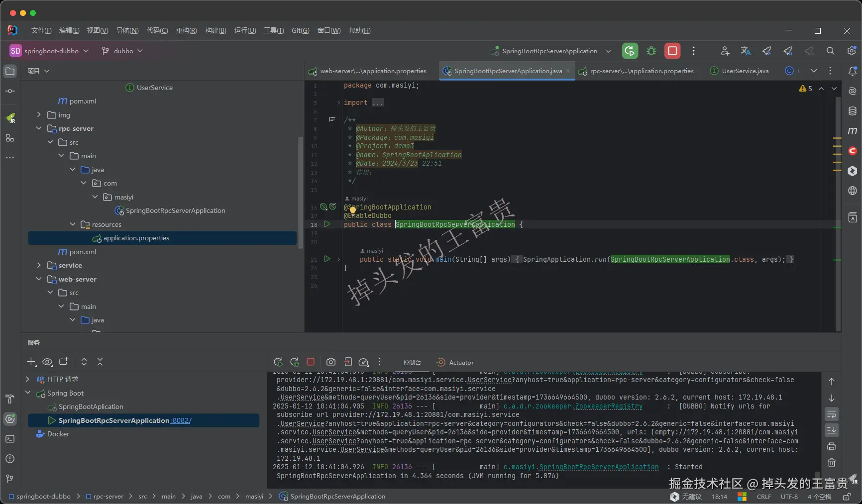Close the SpringBootRpcServerApplication.java tab
Image resolution: width=862 pixels, height=504 pixels.
(568, 71)
